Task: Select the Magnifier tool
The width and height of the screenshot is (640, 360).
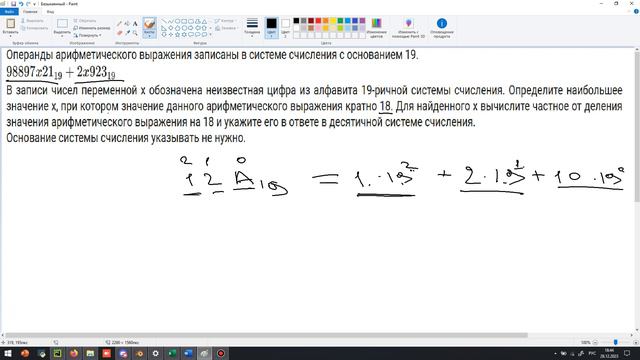Action: [135, 33]
